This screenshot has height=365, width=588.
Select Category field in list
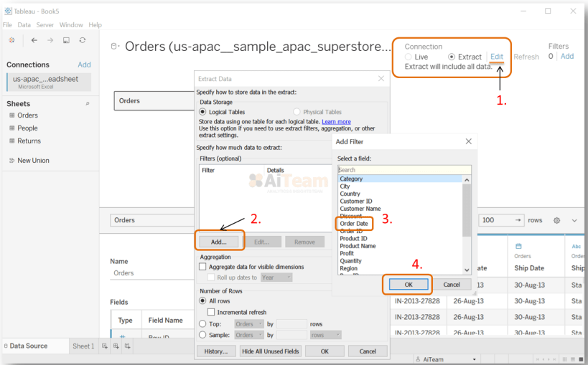click(x=400, y=179)
